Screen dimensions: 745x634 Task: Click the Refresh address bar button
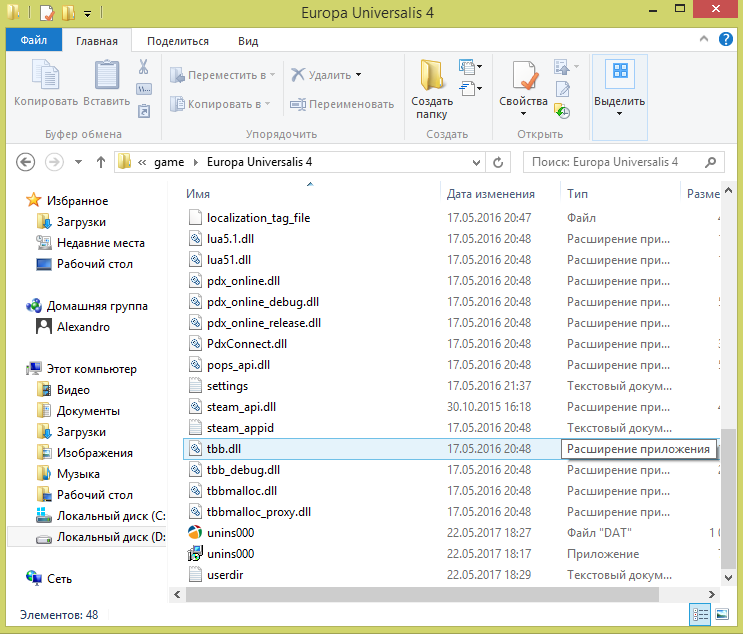[498, 163]
